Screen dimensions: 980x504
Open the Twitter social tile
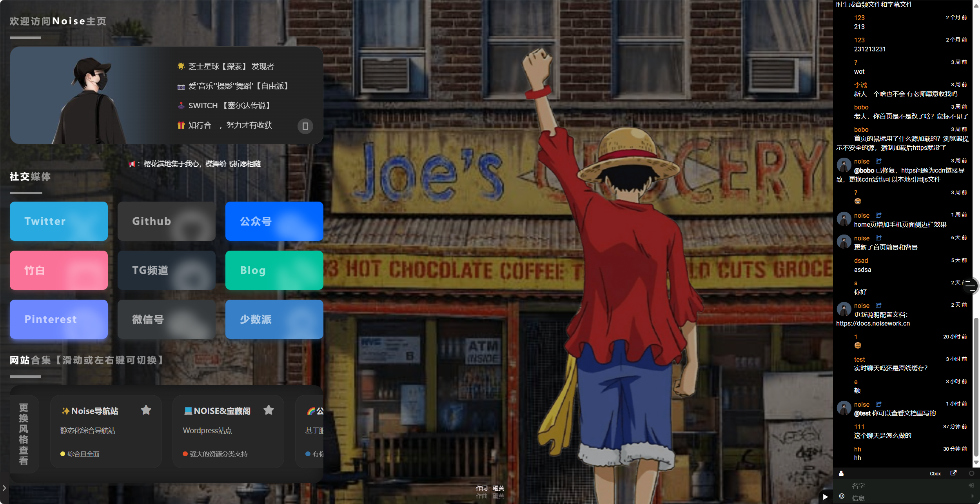tap(59, 221)
